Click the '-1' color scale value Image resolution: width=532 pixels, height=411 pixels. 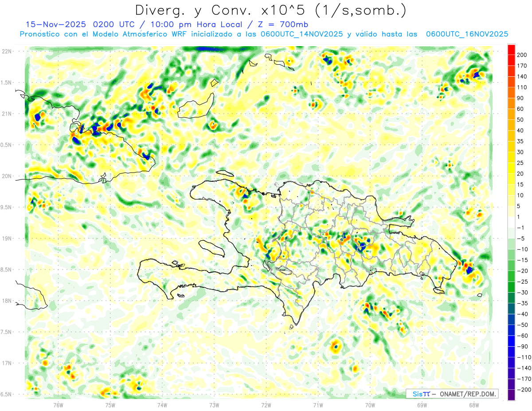tap(521, 227)
